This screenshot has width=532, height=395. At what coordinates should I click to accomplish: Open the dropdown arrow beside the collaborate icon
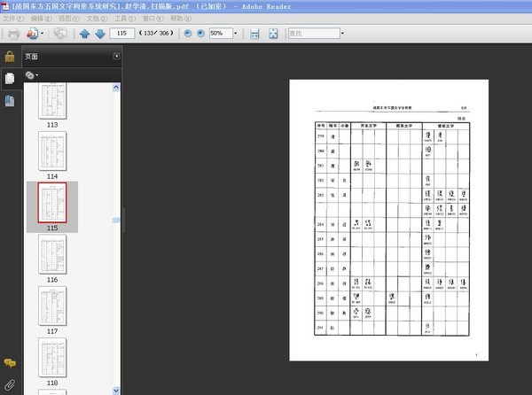(x=42, y=34)
